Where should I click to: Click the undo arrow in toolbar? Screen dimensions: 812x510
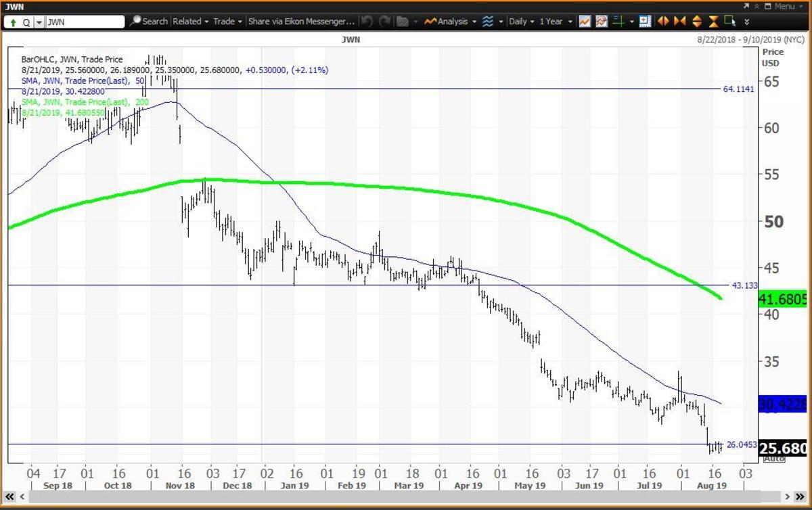coord(366,22)
